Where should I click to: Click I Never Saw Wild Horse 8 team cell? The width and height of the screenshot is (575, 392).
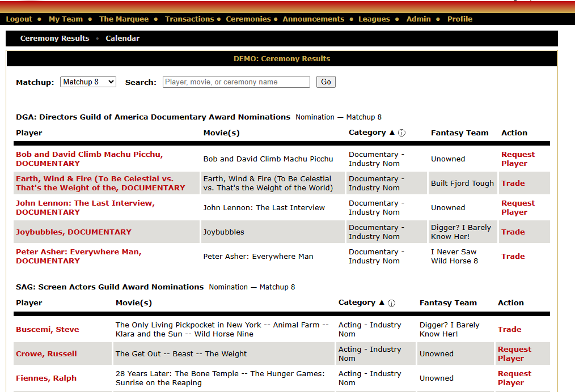[x=454, y=256]
